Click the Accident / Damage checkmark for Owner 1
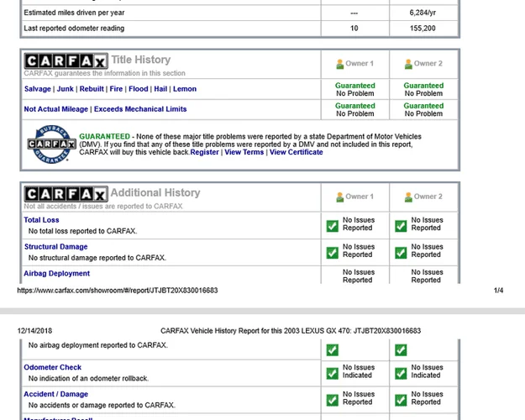Viewport: 525px width, 420px height. click(x=333, y=400)
